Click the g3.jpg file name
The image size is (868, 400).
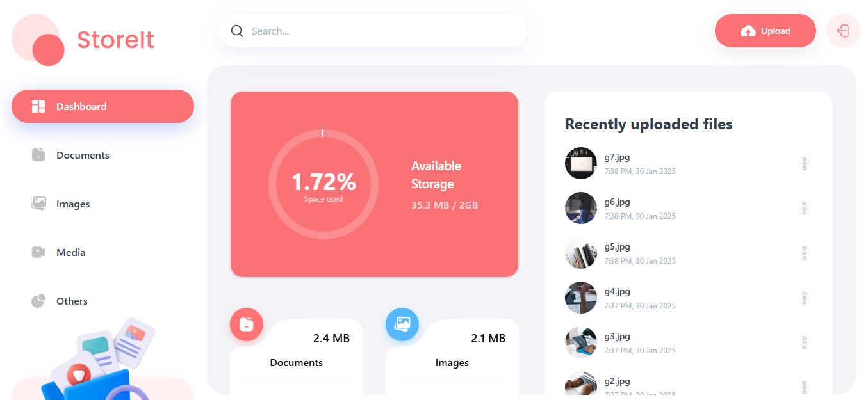click(x=618, y=336)
